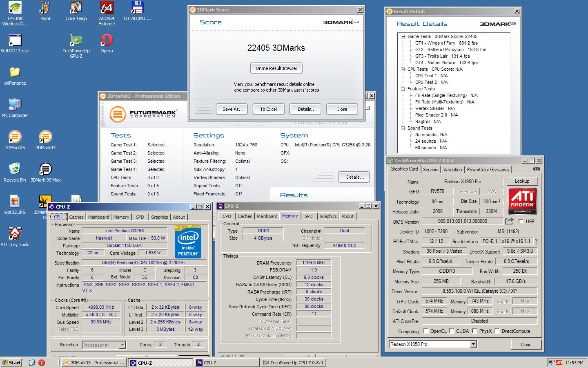Click the ATI Radeon logo in GPU-Z
Screen dimensions: 588x368
click(x=522, y=201)
